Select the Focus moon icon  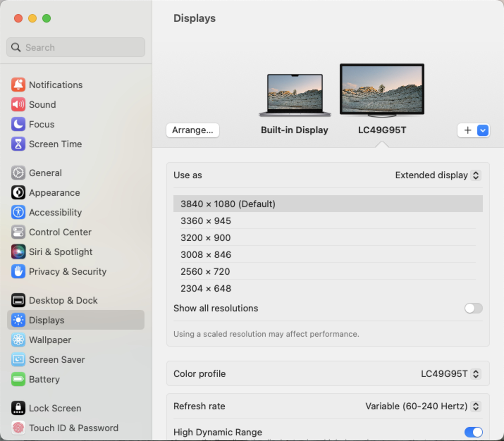tap(18, 124)
